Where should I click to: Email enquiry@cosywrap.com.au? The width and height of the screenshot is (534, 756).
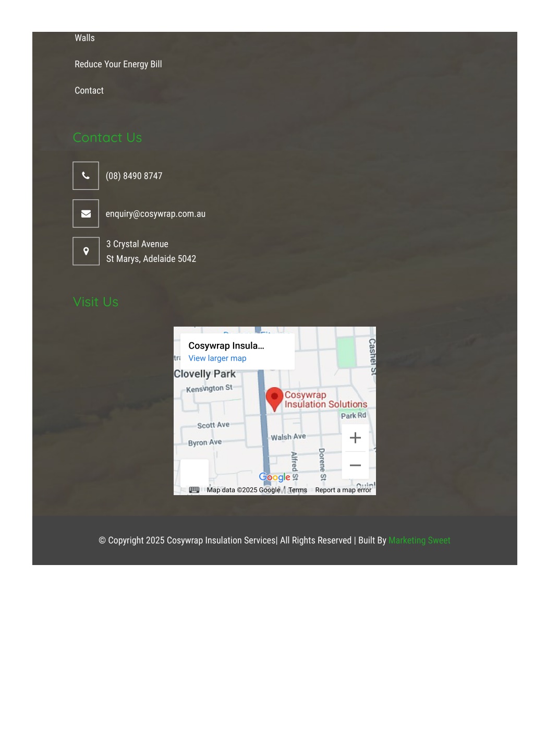(x=155, y=214)
